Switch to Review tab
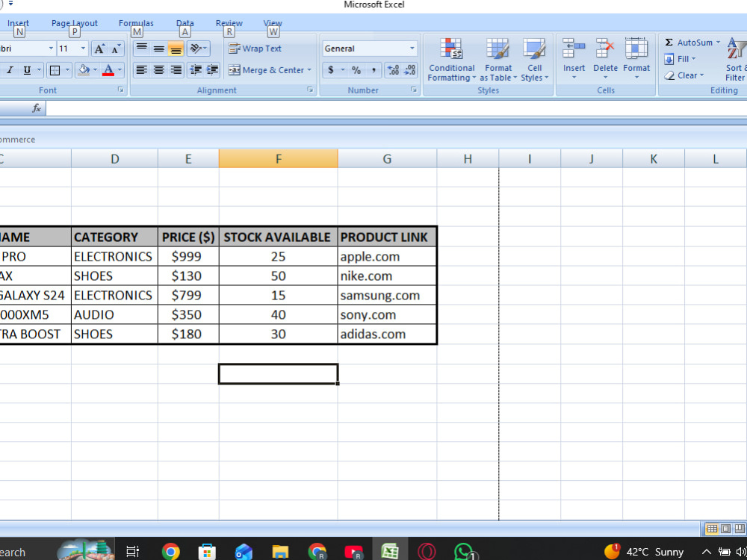Screen dimensions: 747x560 pos(229,23)
